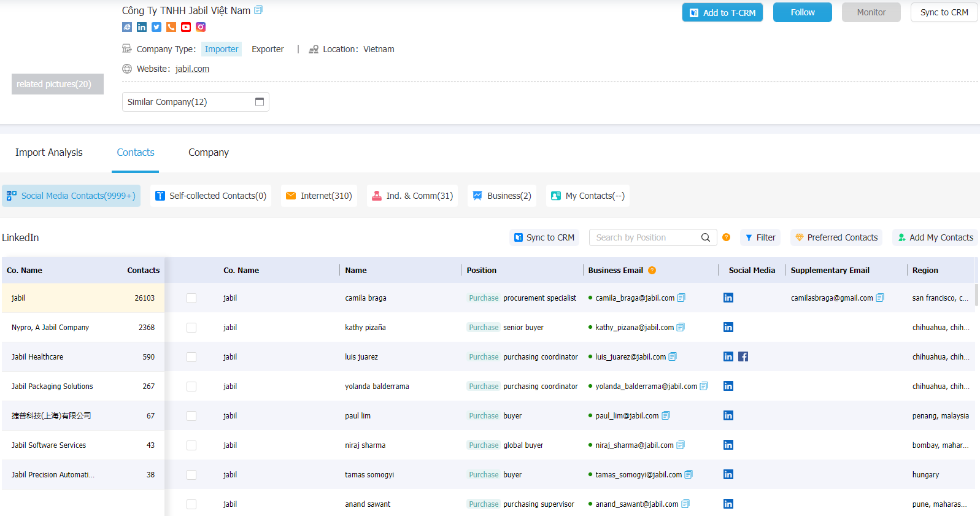Select Business(2) tab

click(x=502, y=196)
